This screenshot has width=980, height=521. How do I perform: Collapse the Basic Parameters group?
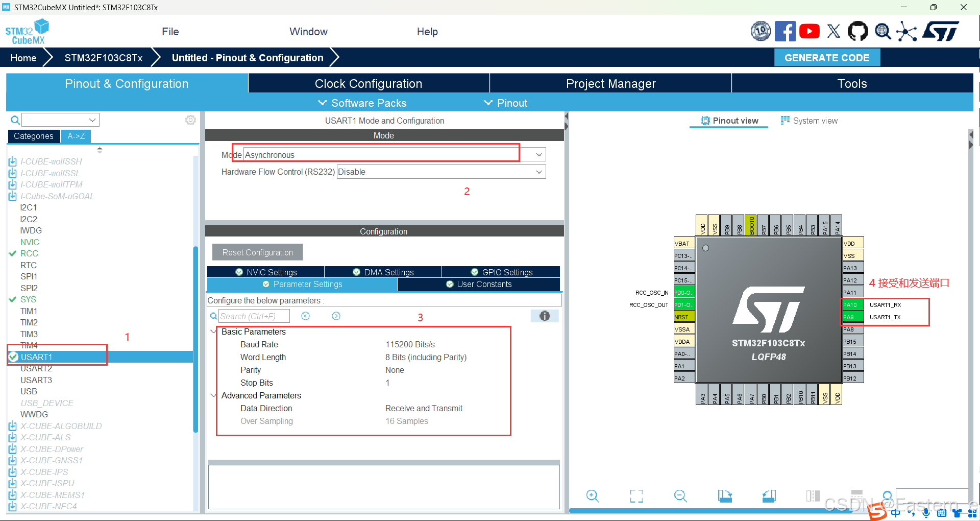pyautogui.click(x=213, y=331)
